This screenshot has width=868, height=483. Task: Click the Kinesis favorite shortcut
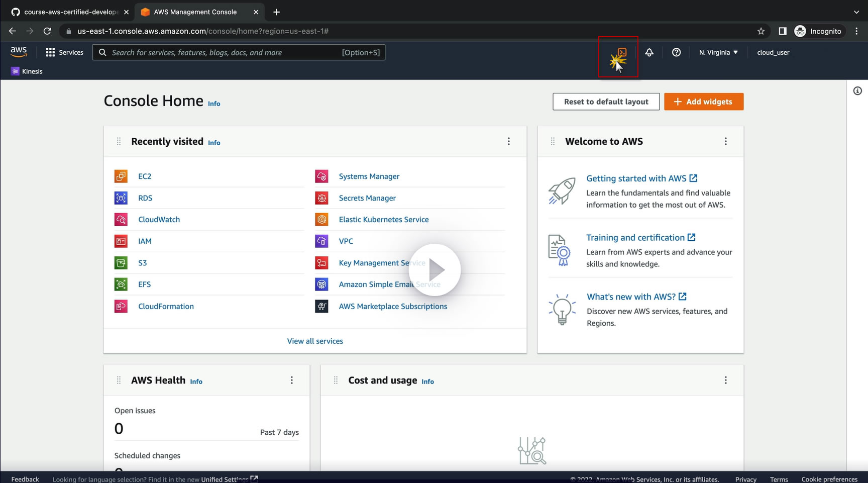pos(27,71)
